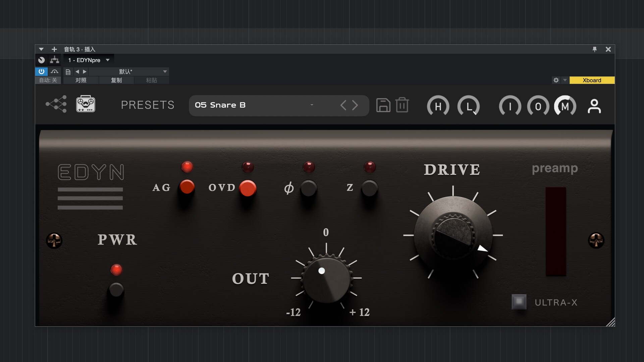
Task: Go to previous host preset arrow
Action: coord(77,71)
